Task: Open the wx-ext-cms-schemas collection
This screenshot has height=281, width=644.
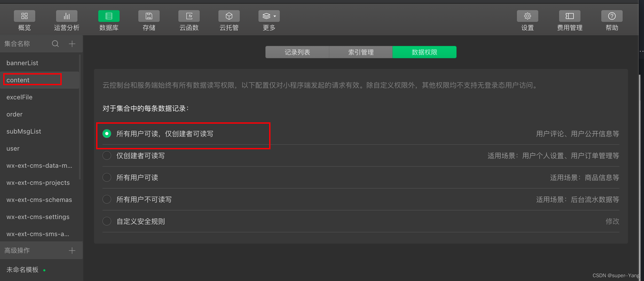Action: pyautogui.click(x=40, y=200)
